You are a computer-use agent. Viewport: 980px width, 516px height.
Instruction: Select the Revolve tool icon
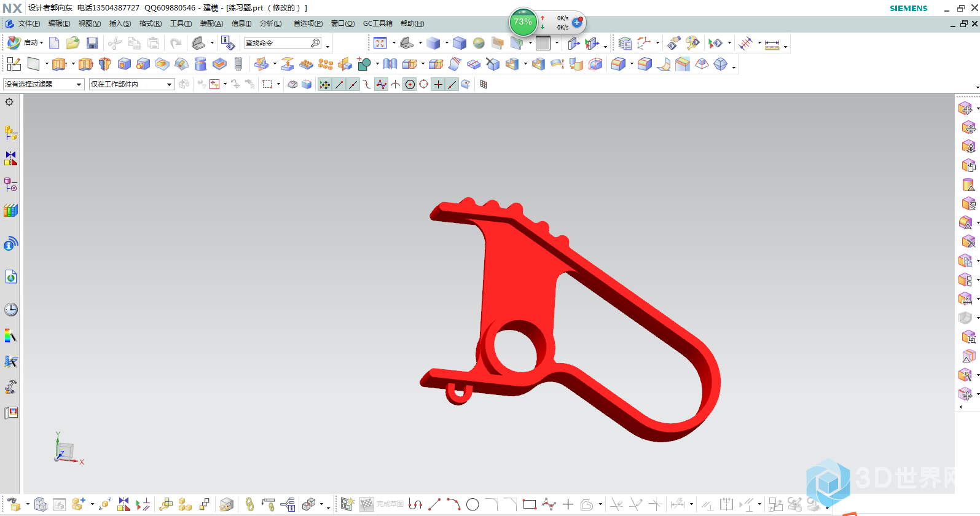[104, 64]
